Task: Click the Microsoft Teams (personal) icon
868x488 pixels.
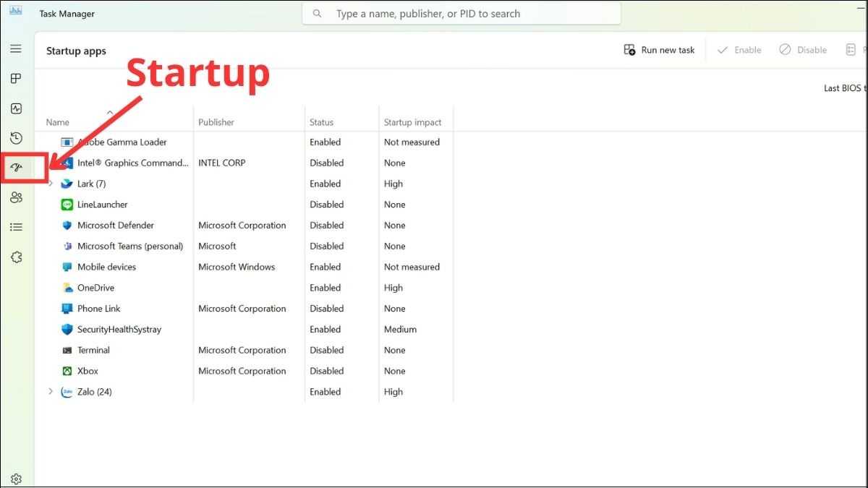Action: coord(67,247)
